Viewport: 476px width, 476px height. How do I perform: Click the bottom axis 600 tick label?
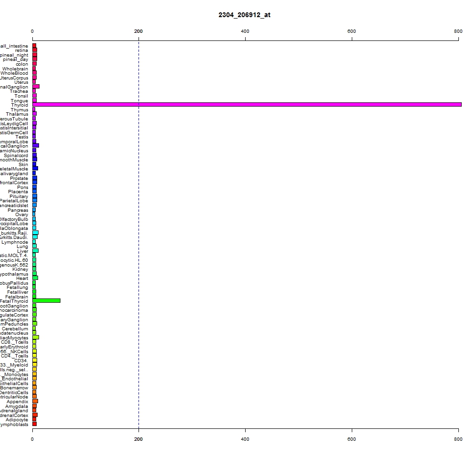pos(352,439)
